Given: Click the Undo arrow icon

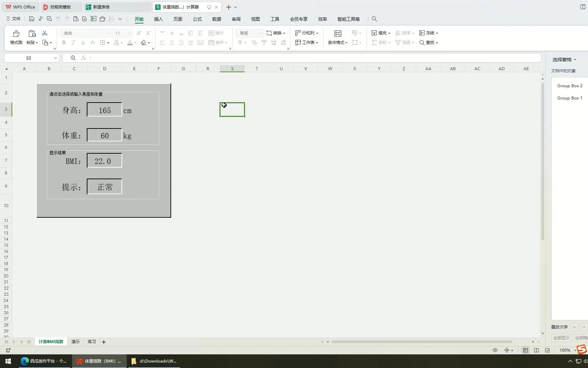Looking at the screenshot, I should [58, 19].
